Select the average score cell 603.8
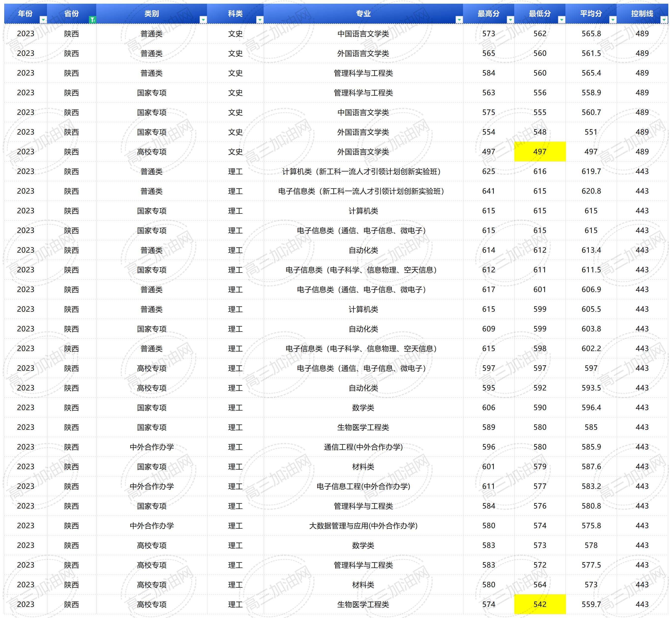672x618 pixels. [591, 329]
